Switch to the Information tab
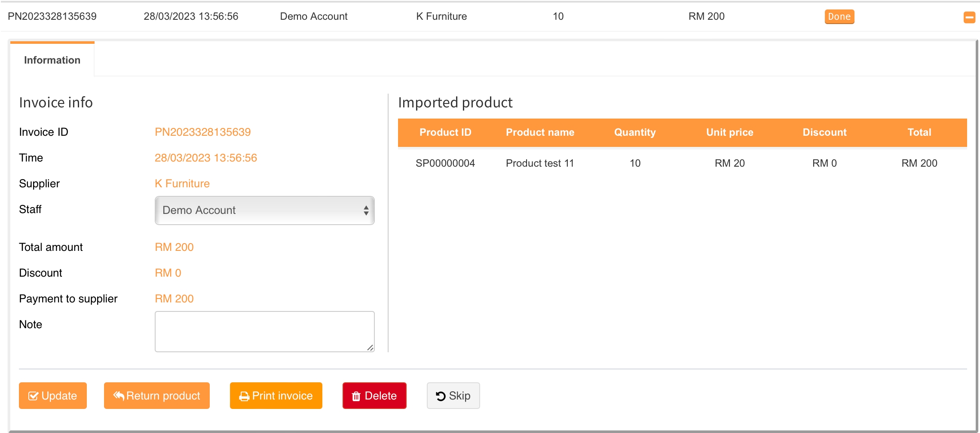The image size is (980, 433). coord(52,60)
